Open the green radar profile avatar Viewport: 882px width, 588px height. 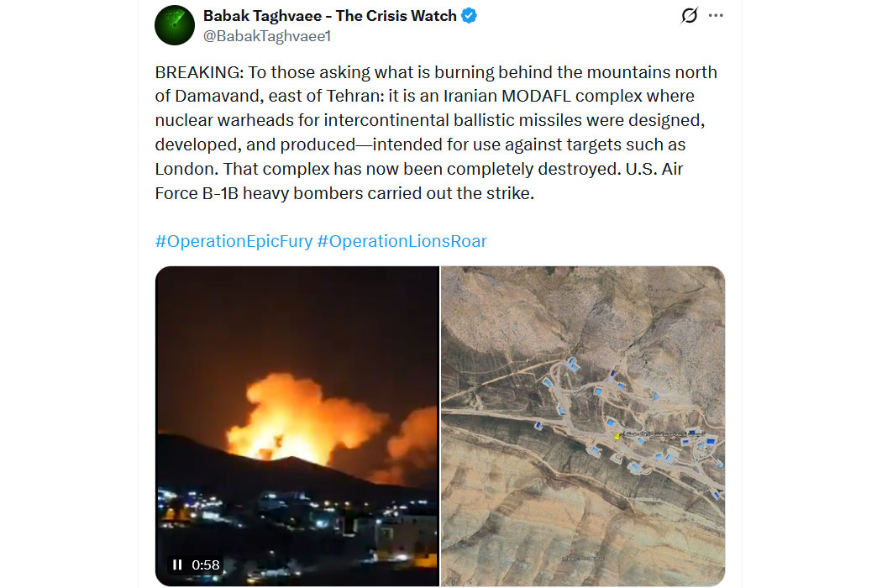[175, 25]
